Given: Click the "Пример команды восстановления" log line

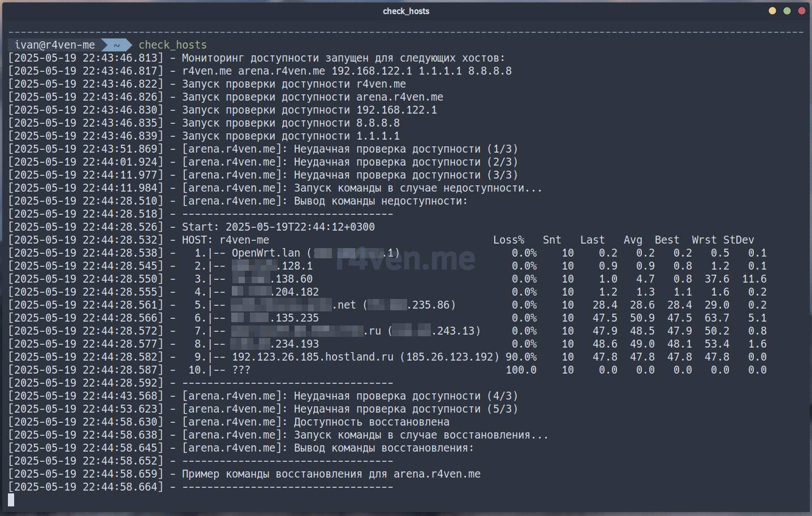Looking at the screenshot, I should pos(331,474).
